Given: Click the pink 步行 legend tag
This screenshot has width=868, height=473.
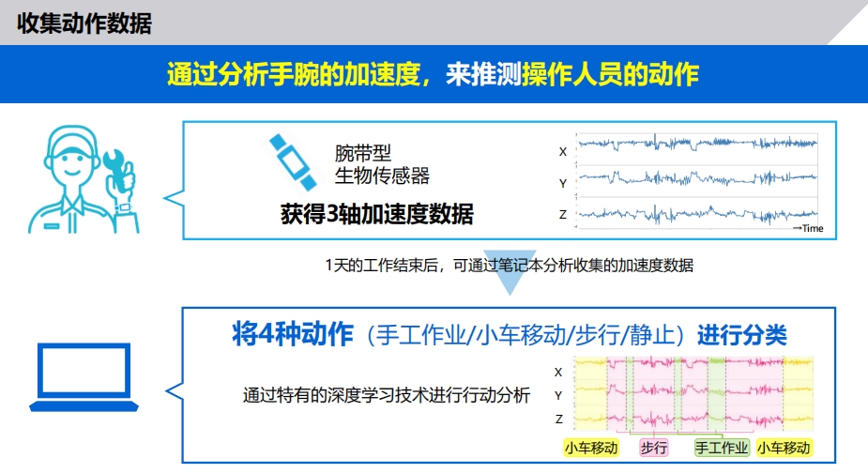Looking at the screenshot, I should [x=654, y=448].
